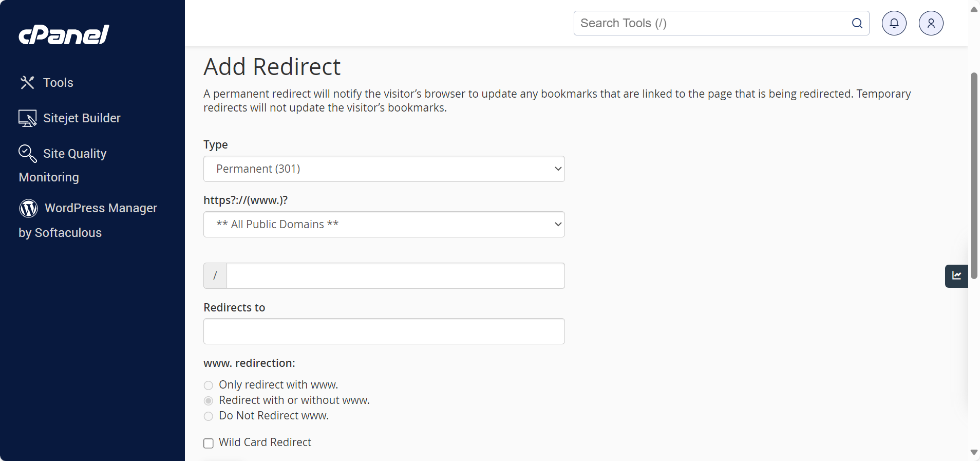Click the statistics chart tab on right edge
Image resolution: width=980 pixels, height=461 pixels.
[956, 276]
